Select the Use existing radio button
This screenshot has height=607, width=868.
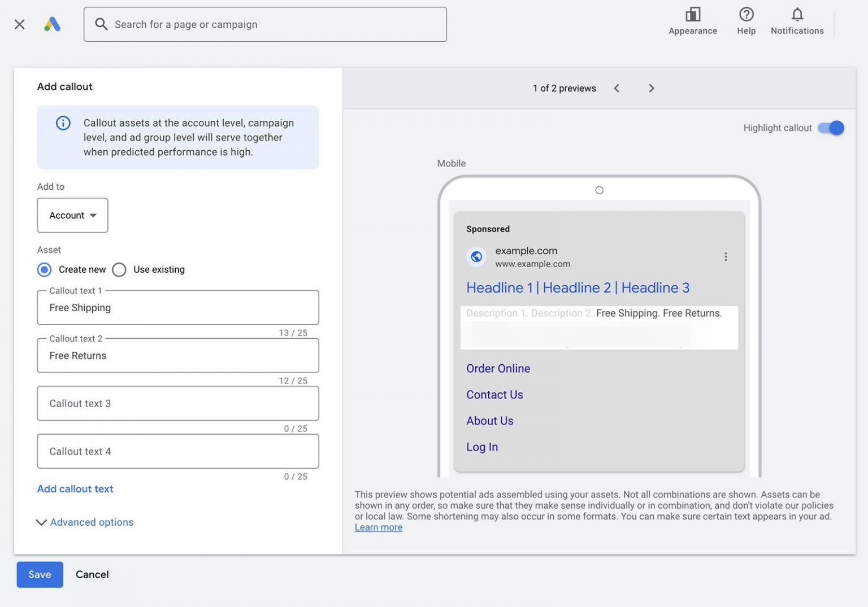(119, 270)
